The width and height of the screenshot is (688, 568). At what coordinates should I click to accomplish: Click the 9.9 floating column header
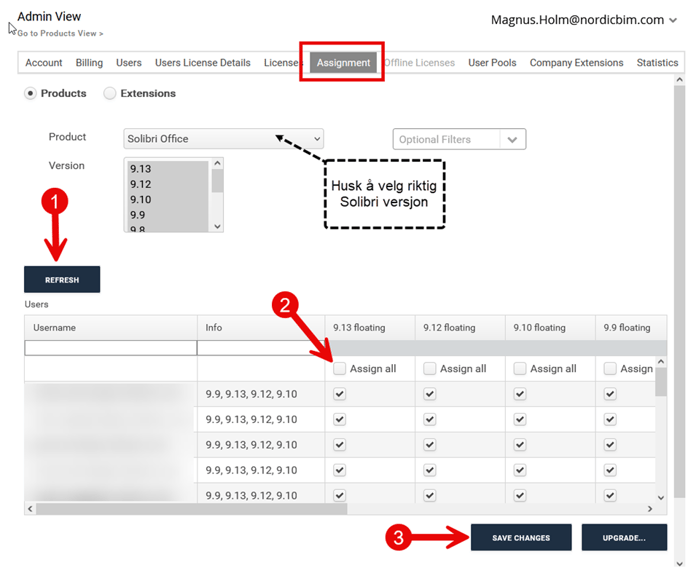tap(631, 328)
